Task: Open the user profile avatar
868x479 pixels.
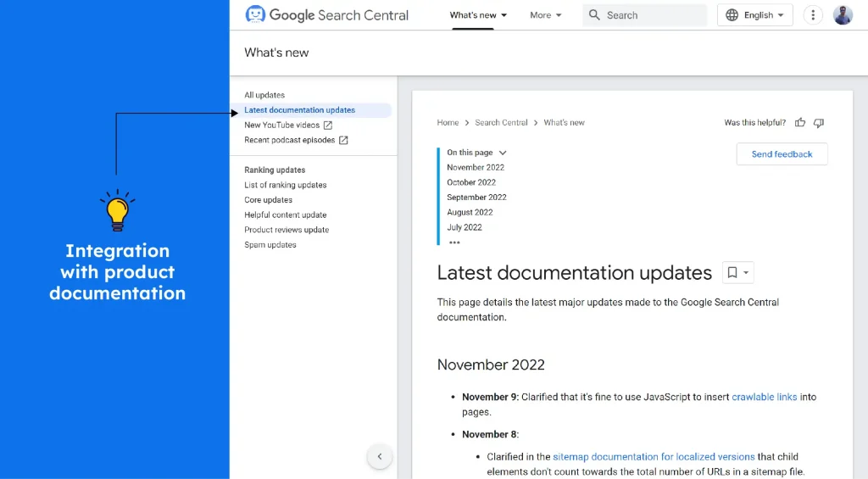Action: [843, 15]
